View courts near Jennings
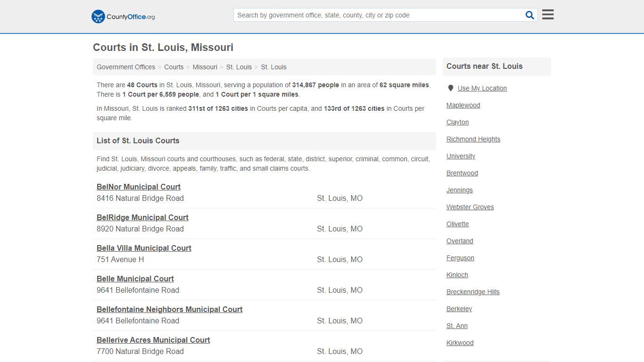 coord(460,190)
